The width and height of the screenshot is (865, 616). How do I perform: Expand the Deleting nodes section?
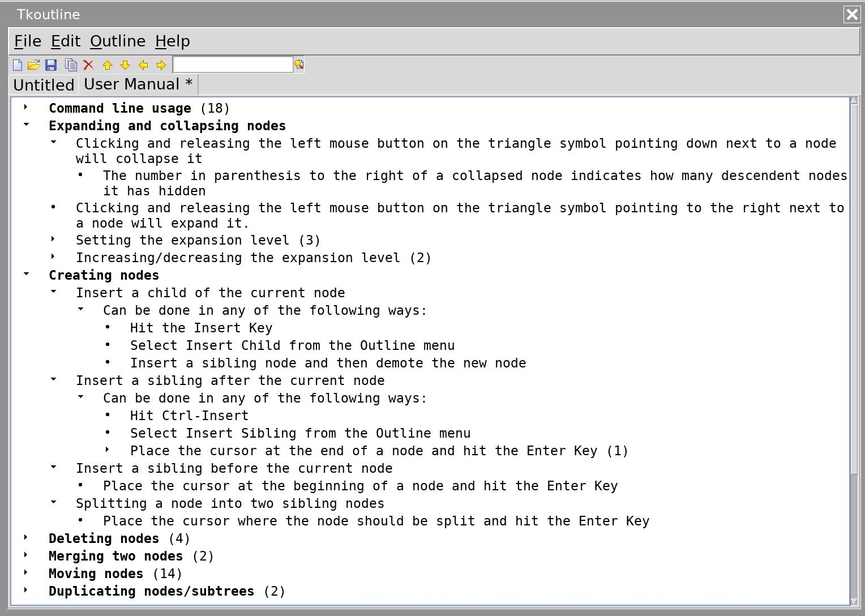click(x=25, y=537)
